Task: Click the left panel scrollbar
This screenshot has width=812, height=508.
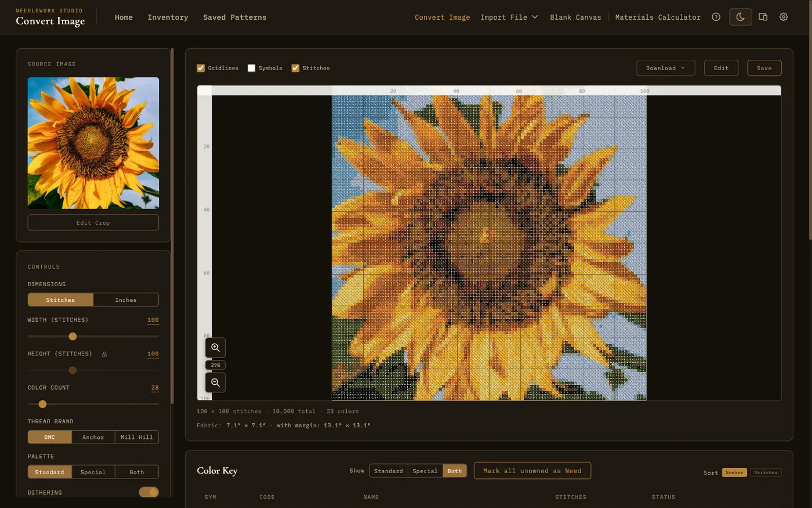Action: [x=172, y=226]
